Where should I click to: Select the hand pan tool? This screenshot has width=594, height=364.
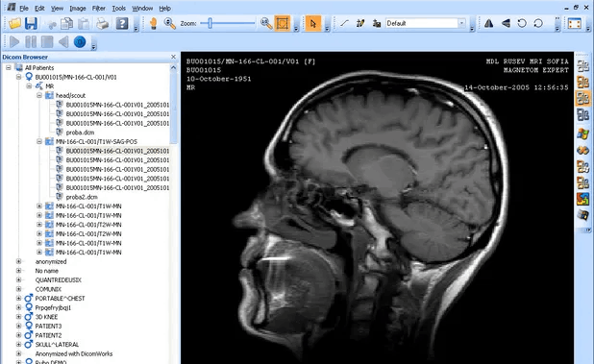tap(153, 23)
